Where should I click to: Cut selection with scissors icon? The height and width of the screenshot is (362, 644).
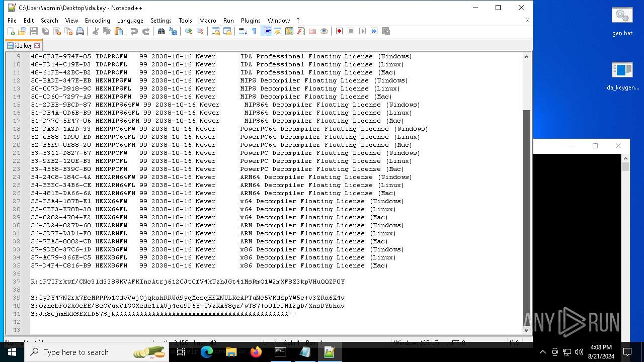point(96,31)
